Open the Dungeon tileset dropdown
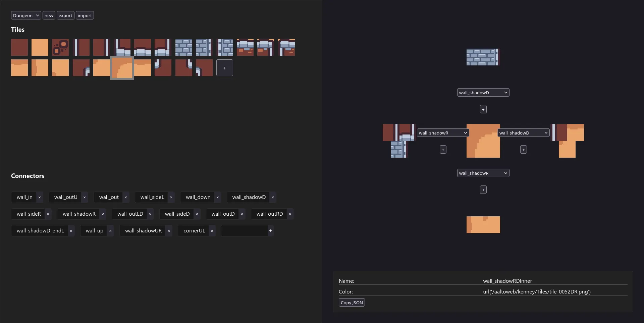Screen dimensions: 644x323 point(26,15)
